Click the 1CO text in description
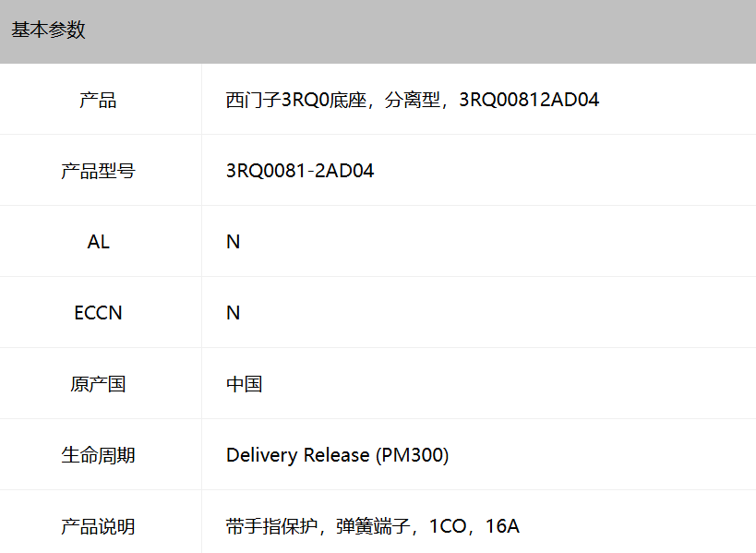 tap(448, 526)
